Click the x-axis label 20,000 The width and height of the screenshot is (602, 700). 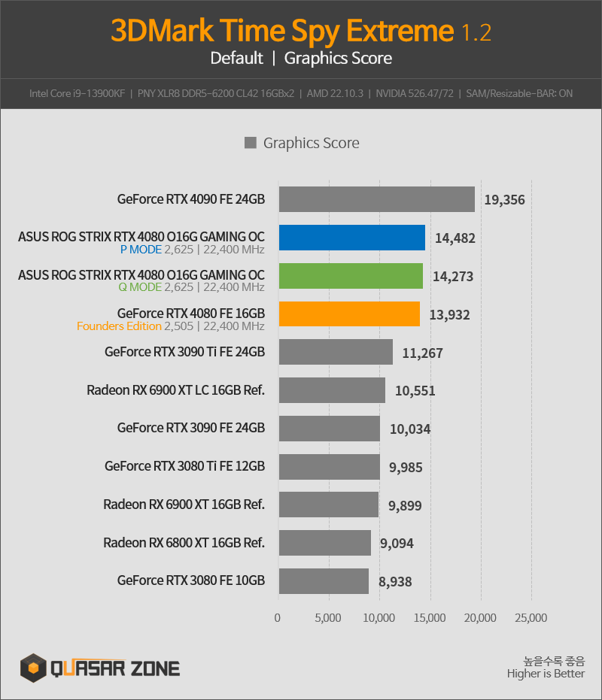click(480, 618)
